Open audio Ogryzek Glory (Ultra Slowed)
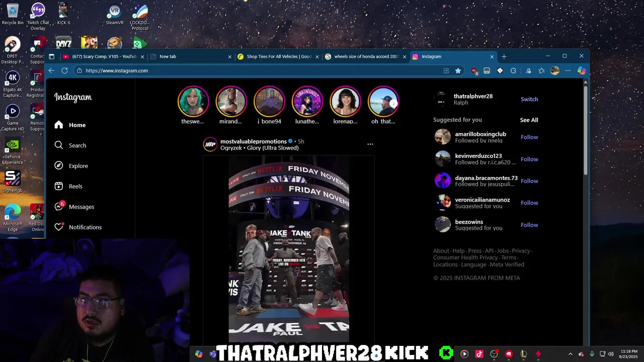This screenshot has width=644, height=362. [259, 148]
